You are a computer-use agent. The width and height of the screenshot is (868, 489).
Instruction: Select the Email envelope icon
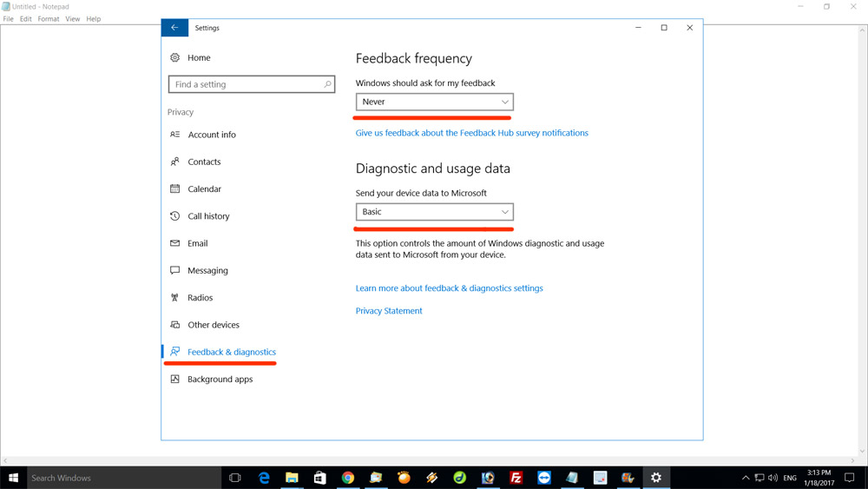coord(175,243)
